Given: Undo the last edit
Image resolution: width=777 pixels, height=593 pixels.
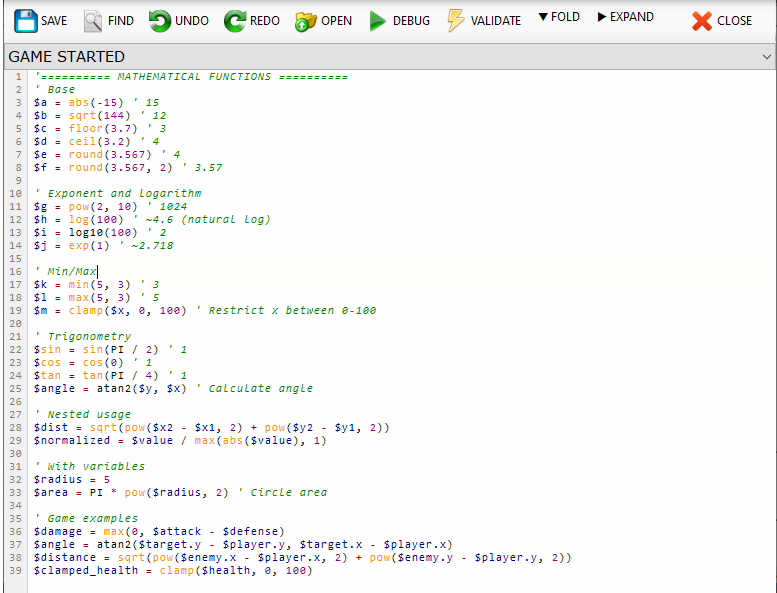Looking at the screenshot, I should tap(160, 20).
